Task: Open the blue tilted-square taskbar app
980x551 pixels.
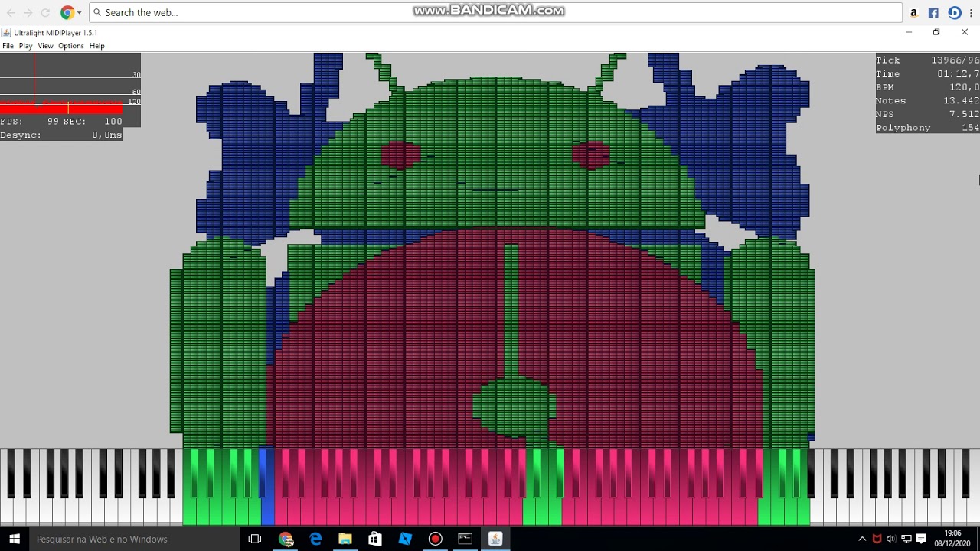Action: coord(405,539)
